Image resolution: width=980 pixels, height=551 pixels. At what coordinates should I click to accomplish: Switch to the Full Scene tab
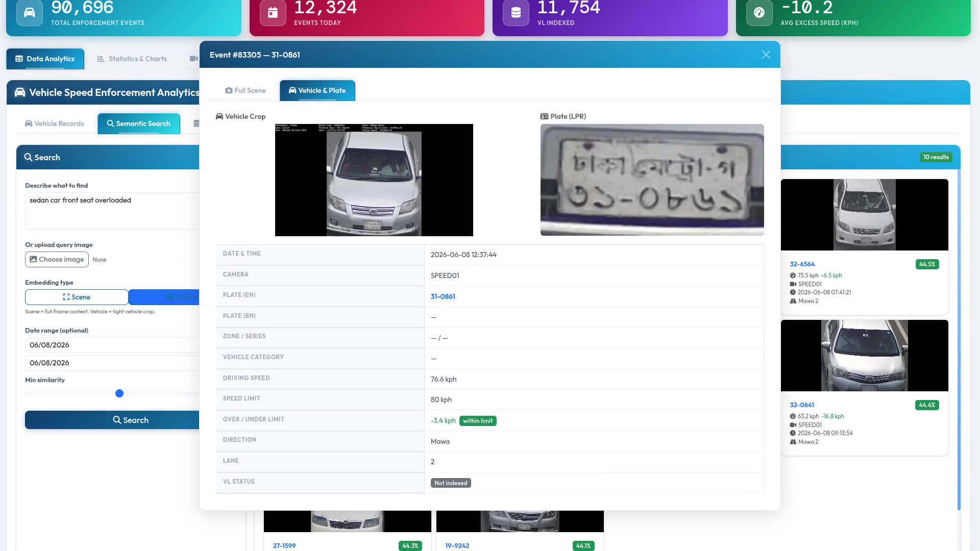[246, 90]
